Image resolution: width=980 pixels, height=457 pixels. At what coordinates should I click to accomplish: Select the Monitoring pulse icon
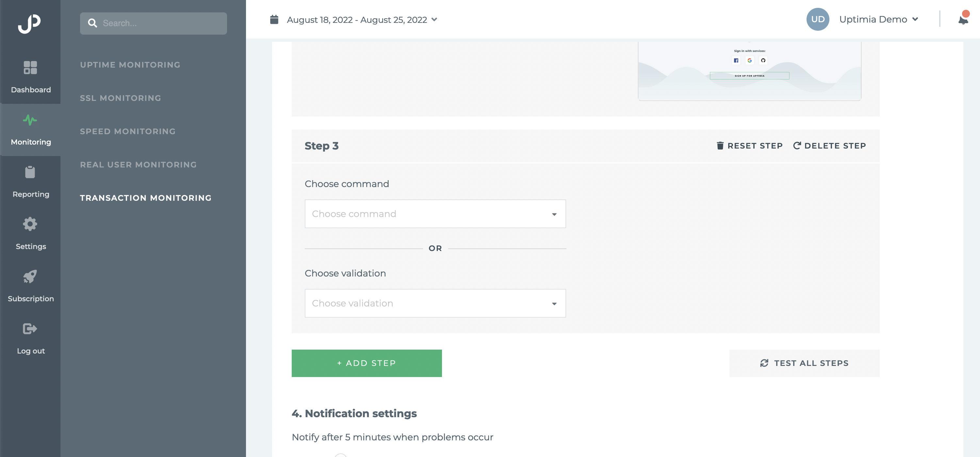pyautogui.click(x=30, y=120)
